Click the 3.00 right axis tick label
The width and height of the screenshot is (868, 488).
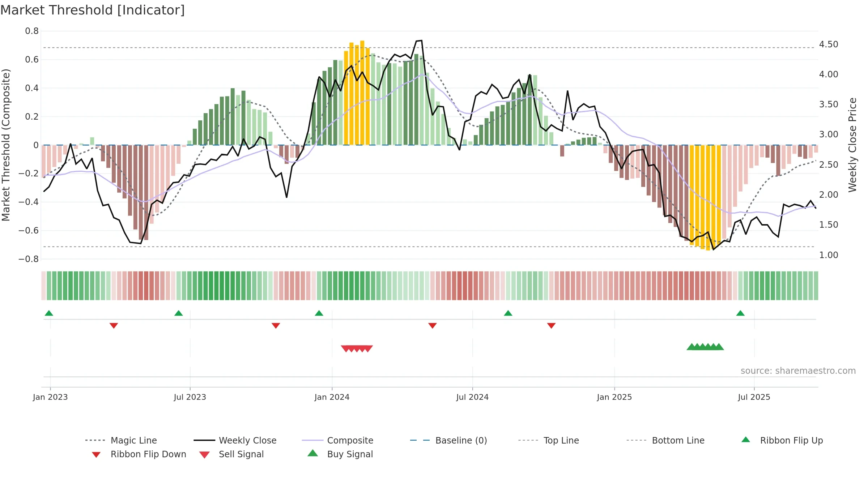[x=829, y=134]
